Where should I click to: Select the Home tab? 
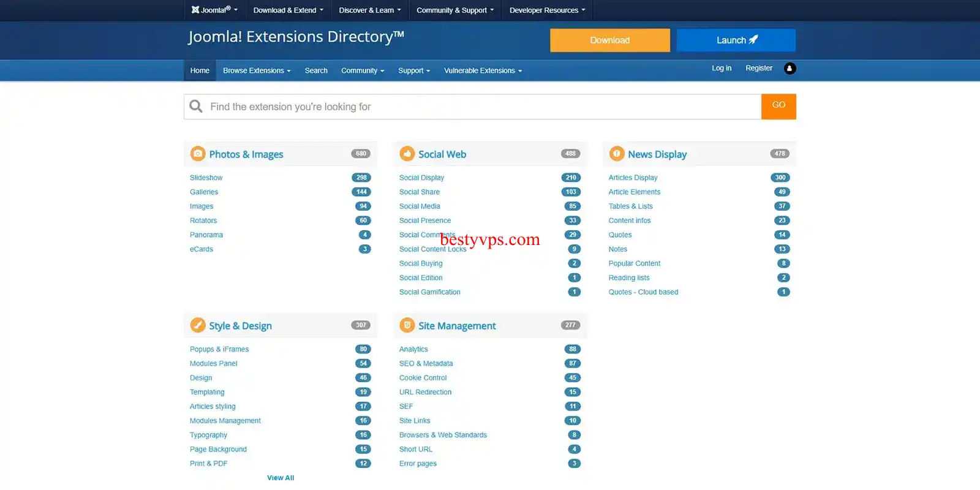200,70
